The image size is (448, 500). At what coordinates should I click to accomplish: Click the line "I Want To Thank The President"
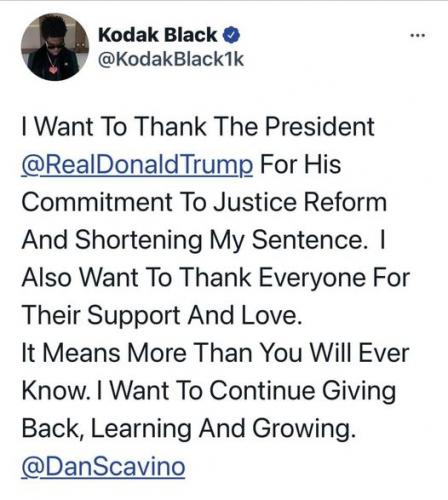(x=198, y=127)
